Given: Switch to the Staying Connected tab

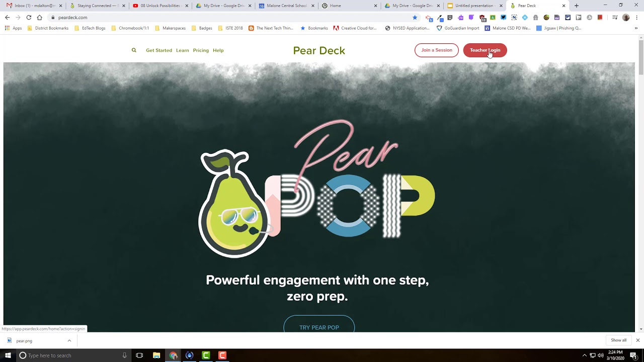Looking at the screenshot, I should 97,6.
